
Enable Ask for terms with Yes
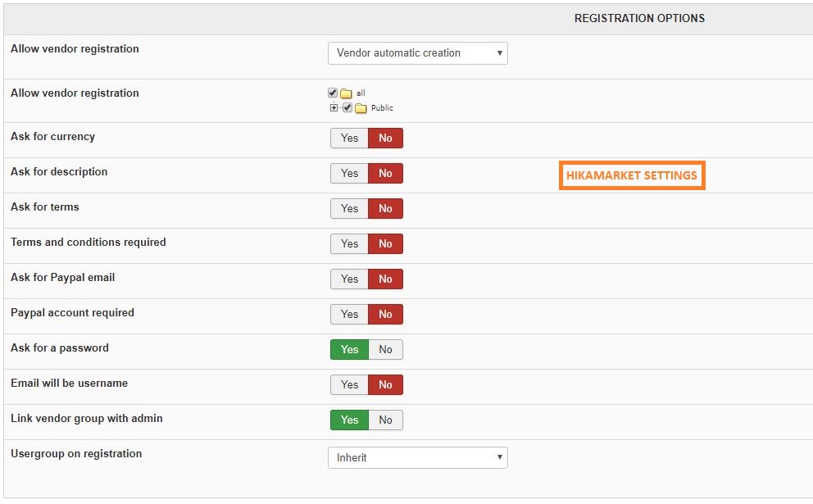point(349,208)
